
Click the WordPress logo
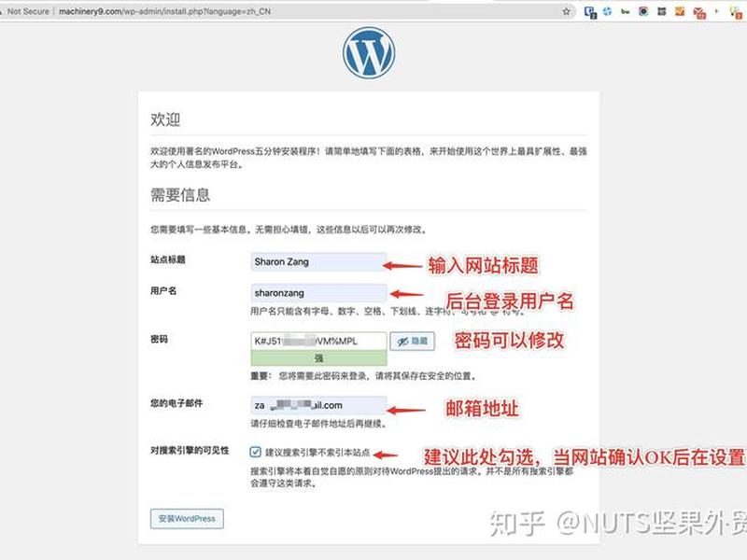[369, 53]
